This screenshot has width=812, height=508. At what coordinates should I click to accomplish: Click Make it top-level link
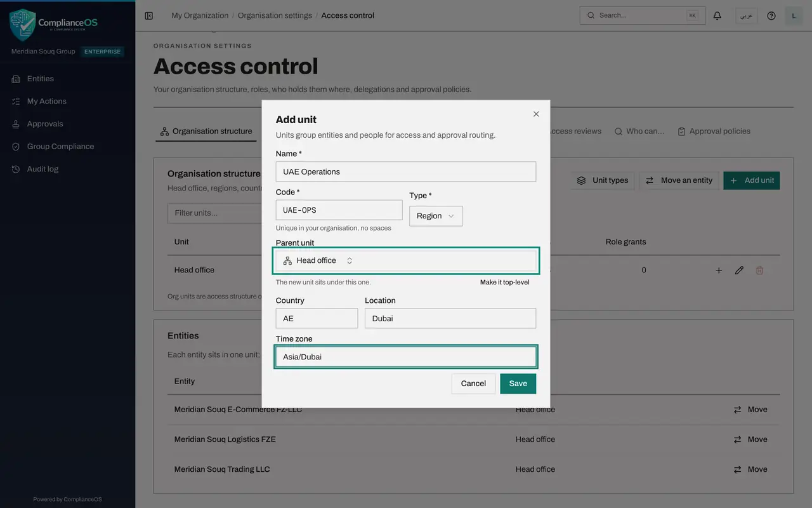505,283
